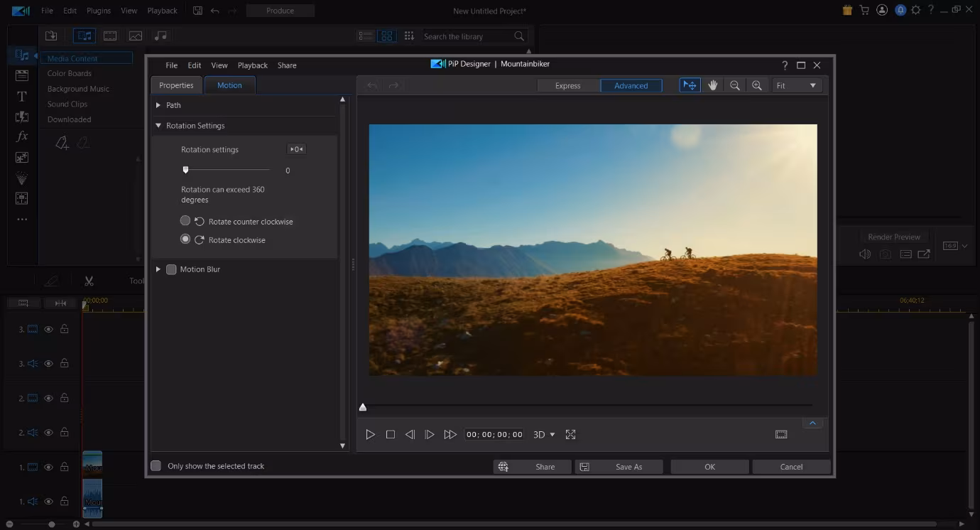Click the rotation settings slider handle

click(x=185, y=170)
